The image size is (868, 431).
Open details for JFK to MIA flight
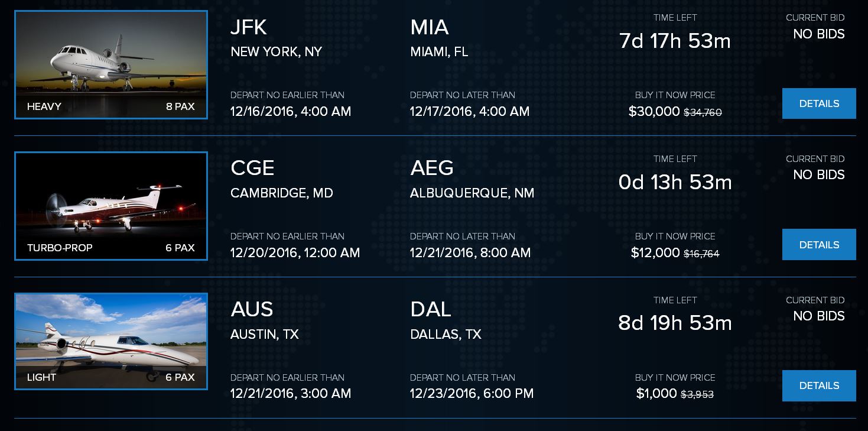tap(819, 103)
